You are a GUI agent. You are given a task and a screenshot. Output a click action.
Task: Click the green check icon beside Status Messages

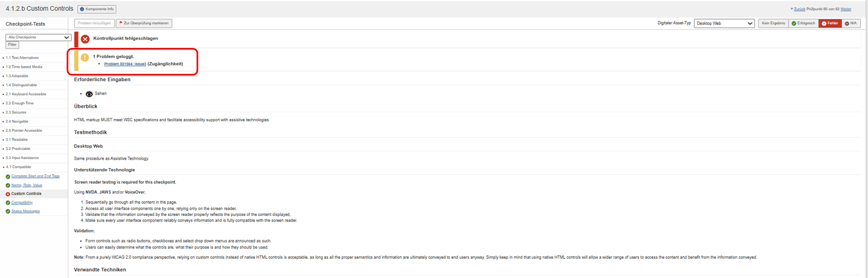pos(8,211)
